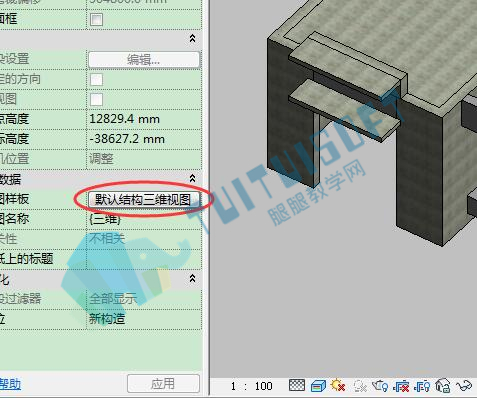
Task: Click the 编辑... button
Action: (144, 60)
